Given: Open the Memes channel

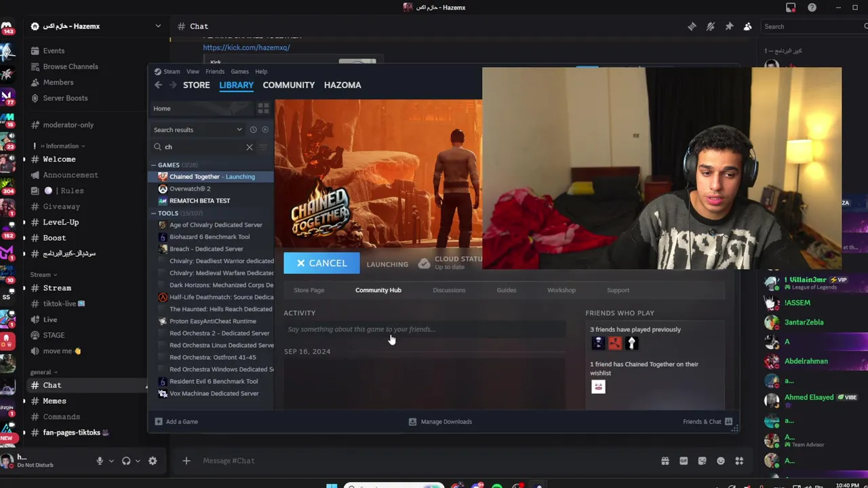Looking at the screenshot, I should pyautogui.click(x=54, y=401).
